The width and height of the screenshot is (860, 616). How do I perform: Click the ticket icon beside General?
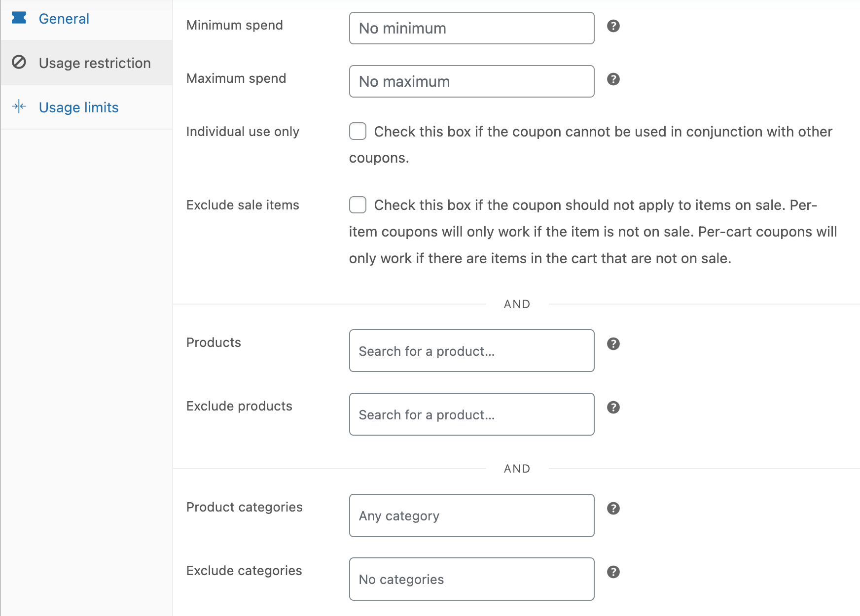point(19,18)
